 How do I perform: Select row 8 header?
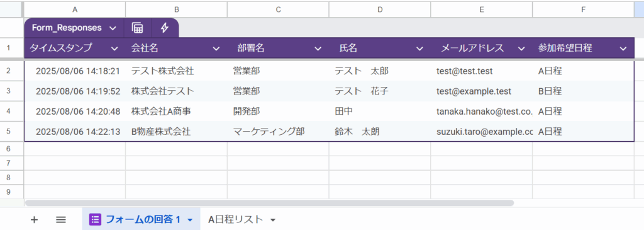(9, 177)
